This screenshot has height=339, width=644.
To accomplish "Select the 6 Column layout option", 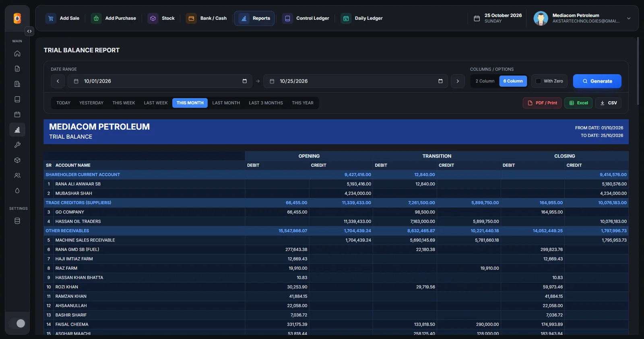I will (513, 81).
